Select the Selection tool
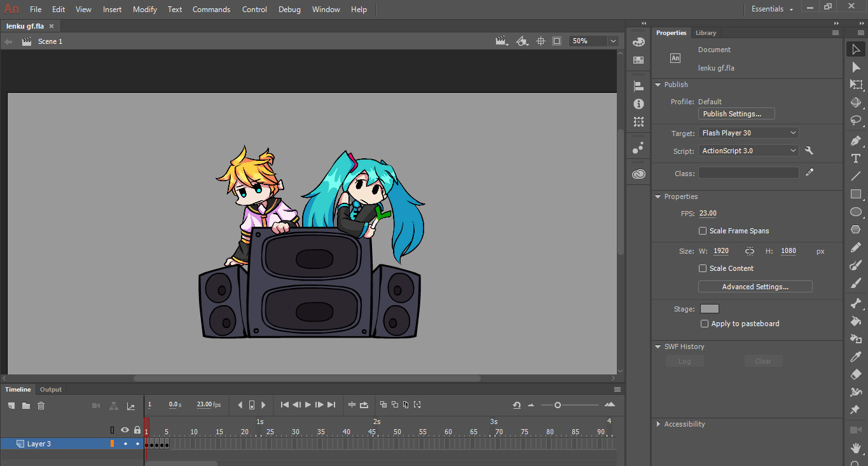Viewport: 868px width, 466px height. point(856,49)
